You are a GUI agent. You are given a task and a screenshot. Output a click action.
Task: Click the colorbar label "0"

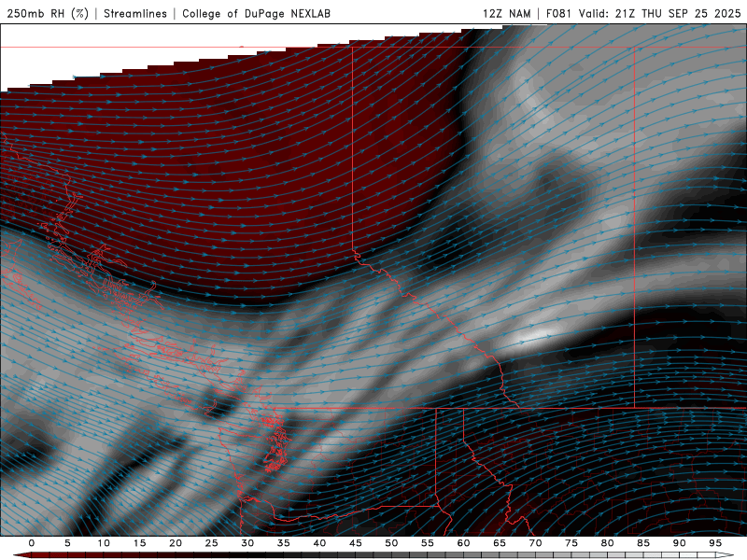32,543
